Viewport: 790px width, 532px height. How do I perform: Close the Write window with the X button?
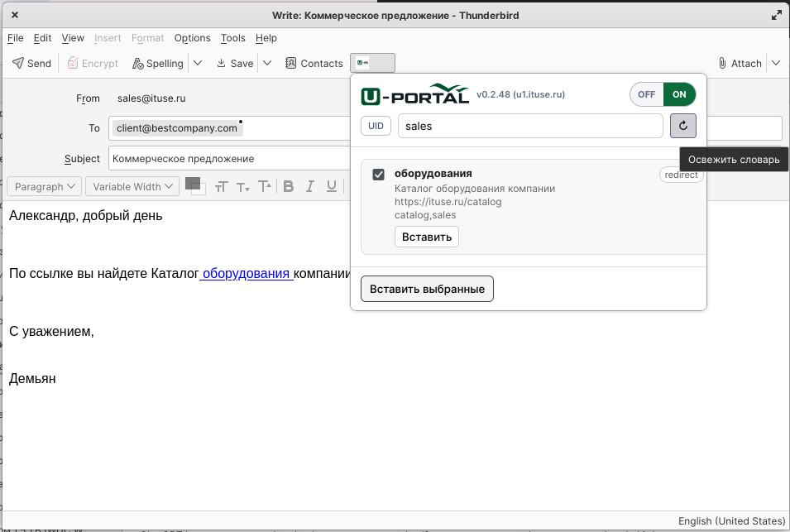[x=15, y=15]
